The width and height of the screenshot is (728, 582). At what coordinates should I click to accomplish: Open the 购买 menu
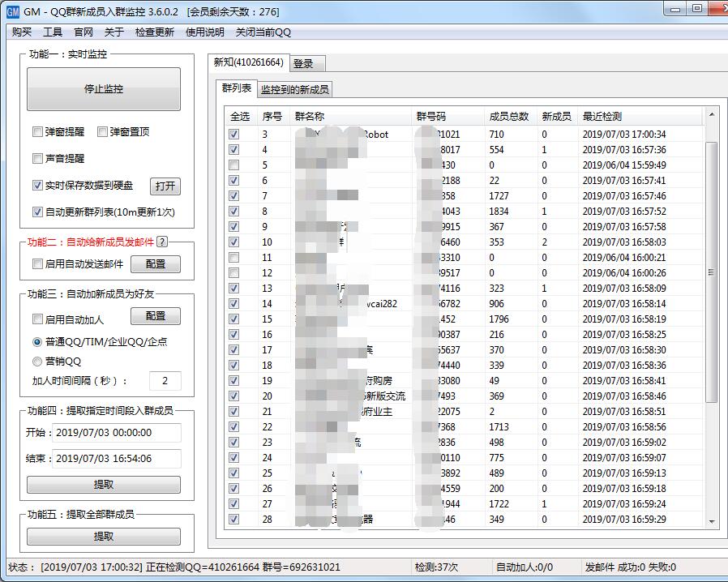pos(22,32)
